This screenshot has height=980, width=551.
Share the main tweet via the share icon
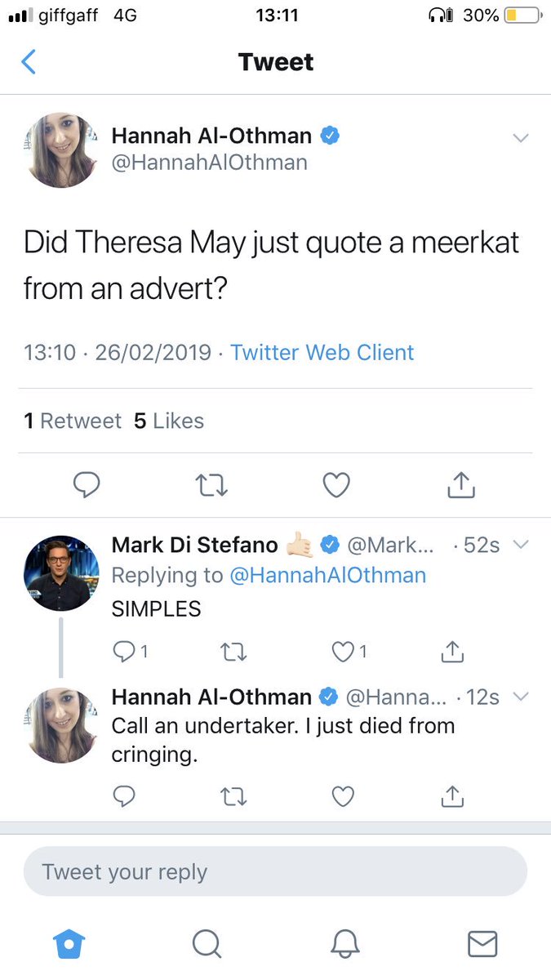[x=461, y=486]
